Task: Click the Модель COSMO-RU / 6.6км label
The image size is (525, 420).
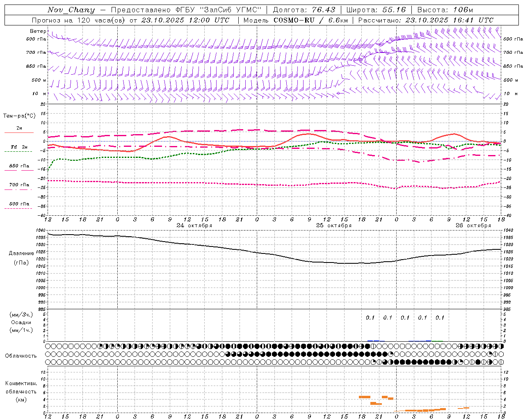Action: tap(296, 20)
